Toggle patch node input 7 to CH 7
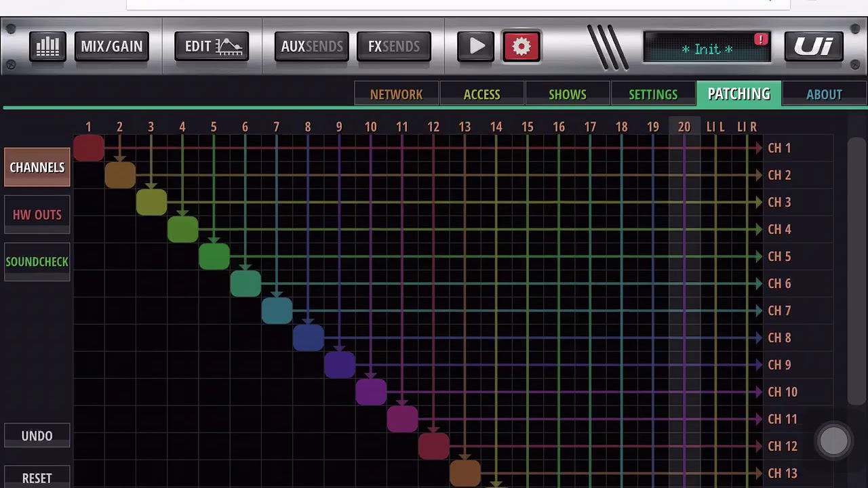 point(277,310)
